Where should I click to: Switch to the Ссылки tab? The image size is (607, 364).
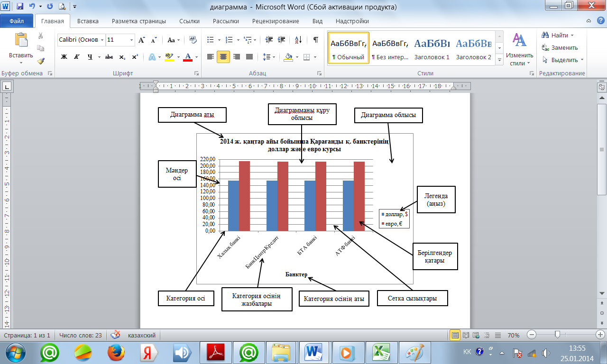pos(189,21)
